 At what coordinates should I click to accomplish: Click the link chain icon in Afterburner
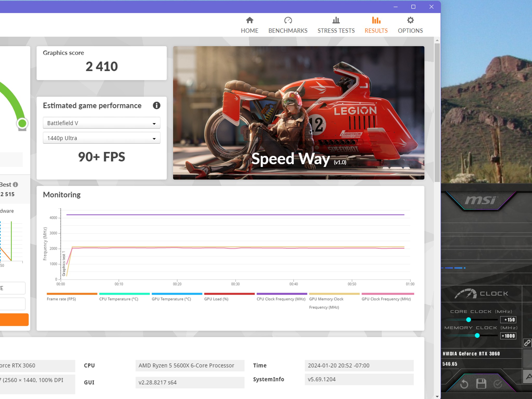527,343
